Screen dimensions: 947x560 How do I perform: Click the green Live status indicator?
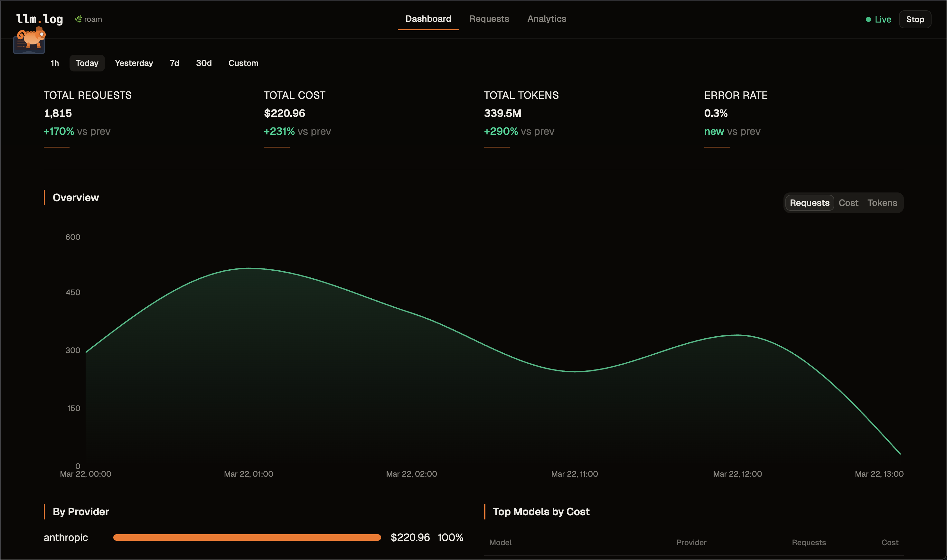coord(877,19)
